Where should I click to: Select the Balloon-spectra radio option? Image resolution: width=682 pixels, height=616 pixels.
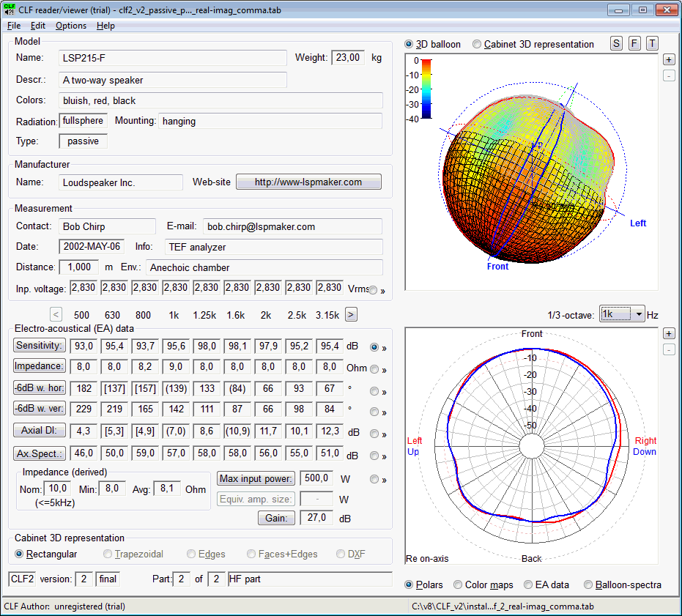tap(588, 585)
